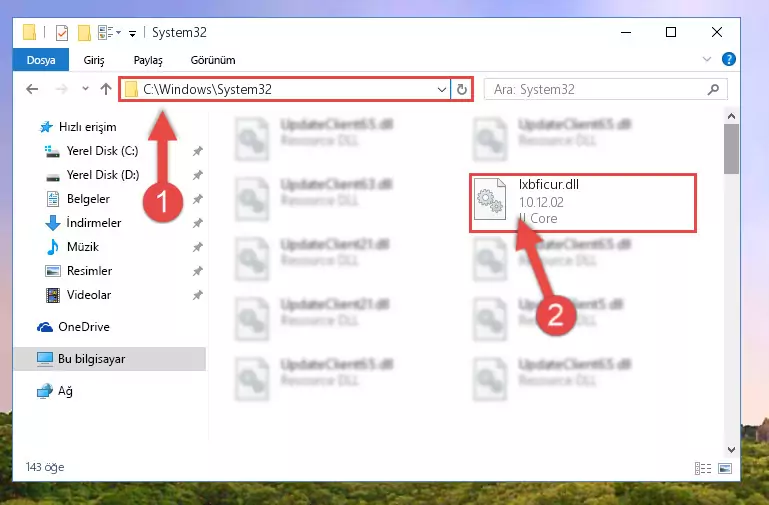Go forward with the right arrow

[61, 89]
